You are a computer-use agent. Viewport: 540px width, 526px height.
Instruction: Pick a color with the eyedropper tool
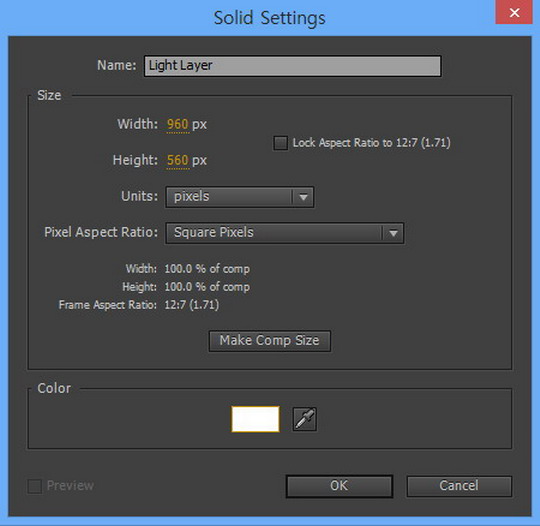pyautogui.click(x=304, y=419)
